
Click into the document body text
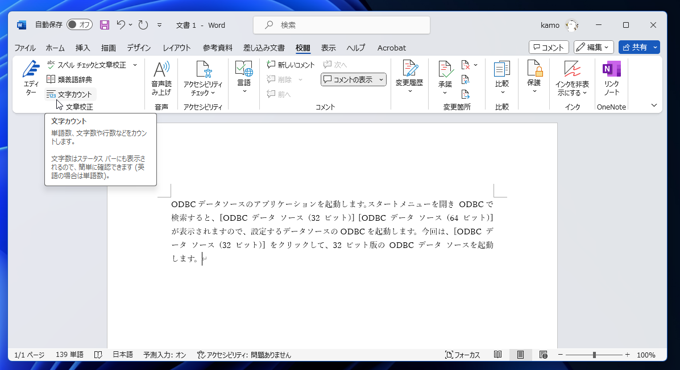click(332, 231)
